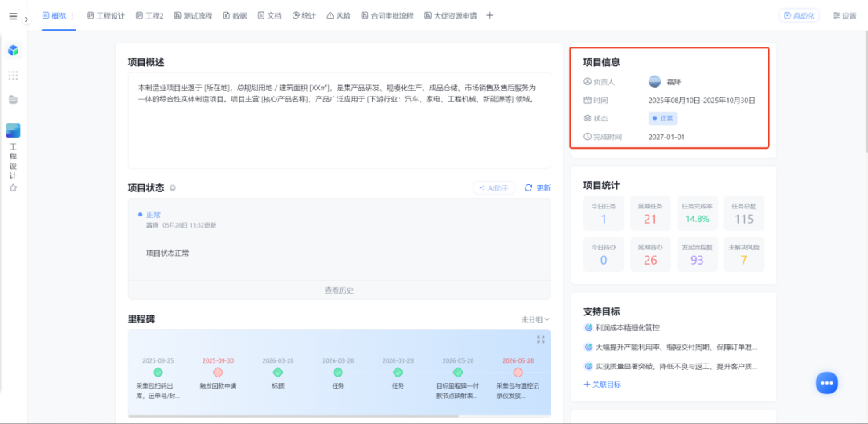
Task: Open 设置 at top right
Action: click(x=845, y=15)
